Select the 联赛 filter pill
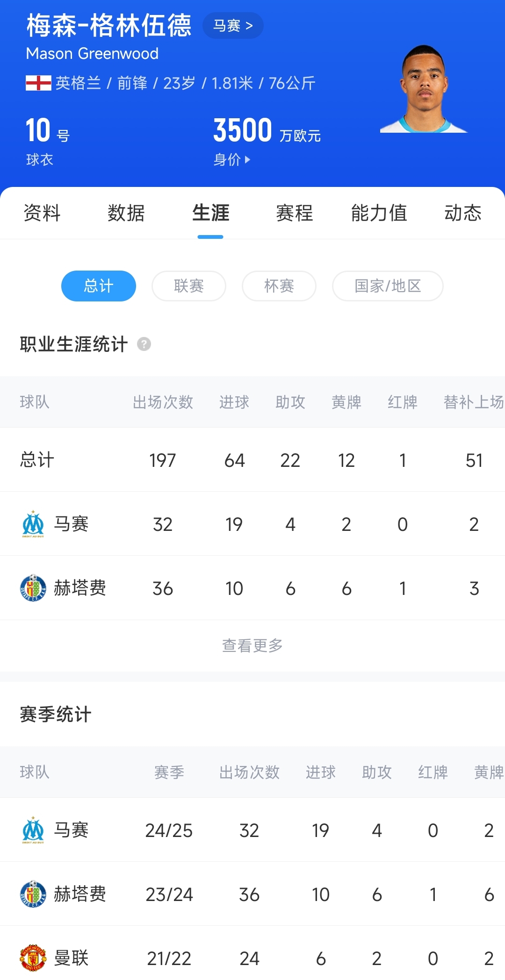Image resolution: width=505 pixels, height=980 pixels. point(189,286)
